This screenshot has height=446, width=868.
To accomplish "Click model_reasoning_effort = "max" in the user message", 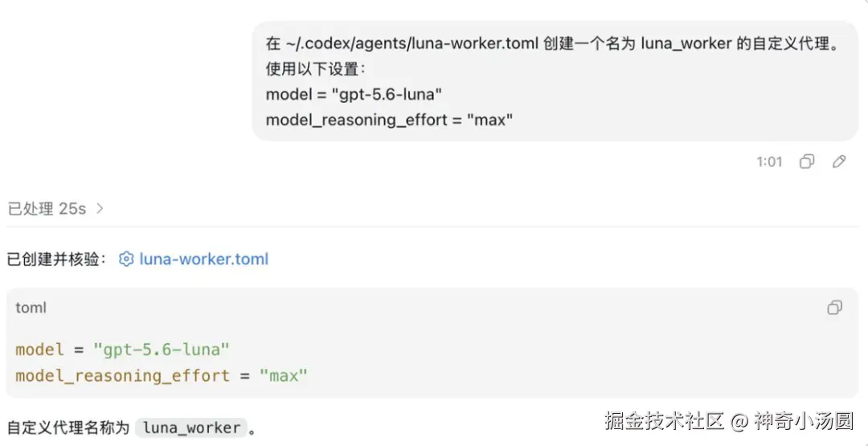I will coord(390,120).
